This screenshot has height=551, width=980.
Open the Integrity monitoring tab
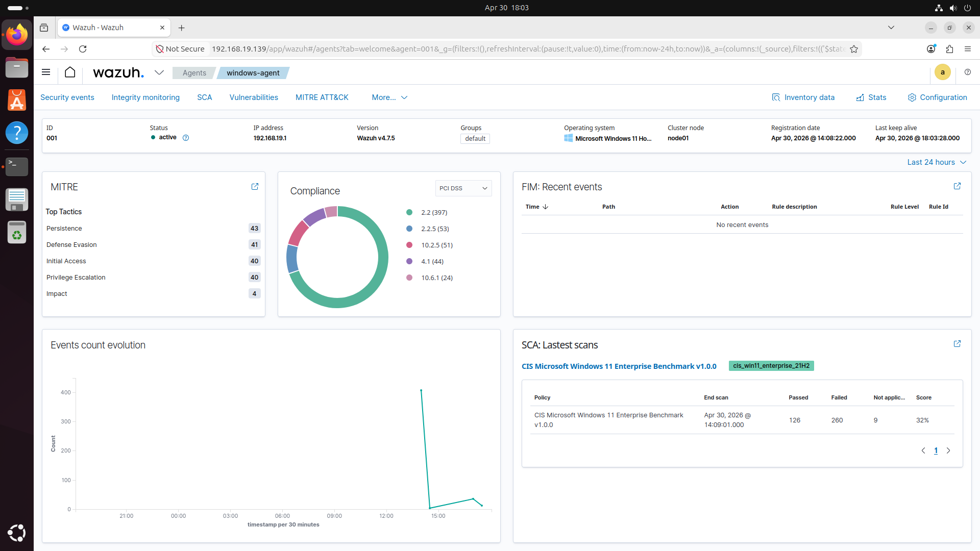point(145,97)
